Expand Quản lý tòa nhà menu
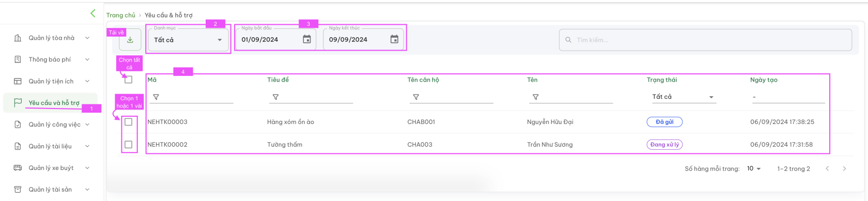The width and height of the screenshot is (868, 201). tap(52, 38)
